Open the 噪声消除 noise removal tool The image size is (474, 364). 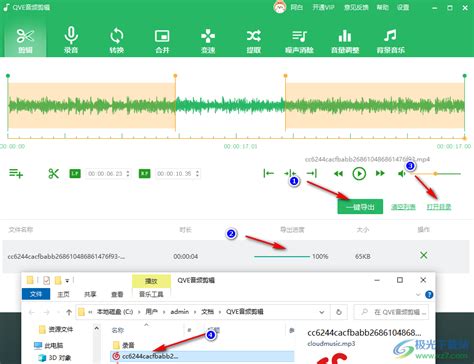[299, 40]
